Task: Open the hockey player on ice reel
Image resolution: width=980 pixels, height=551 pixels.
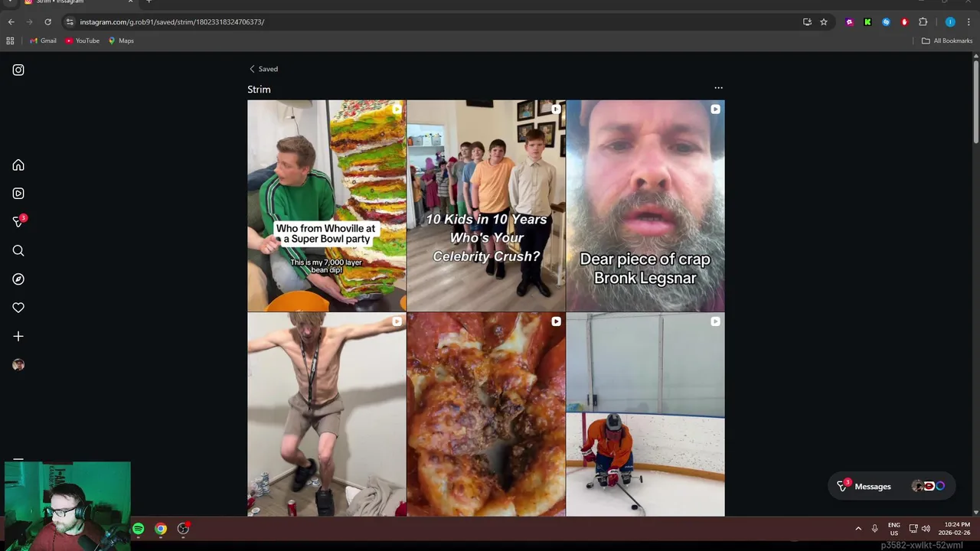Action: tap(645, 415)
